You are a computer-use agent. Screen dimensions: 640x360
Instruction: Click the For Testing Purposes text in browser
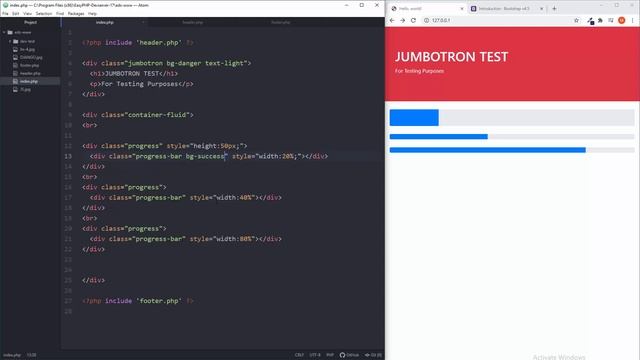coord(419,71)
